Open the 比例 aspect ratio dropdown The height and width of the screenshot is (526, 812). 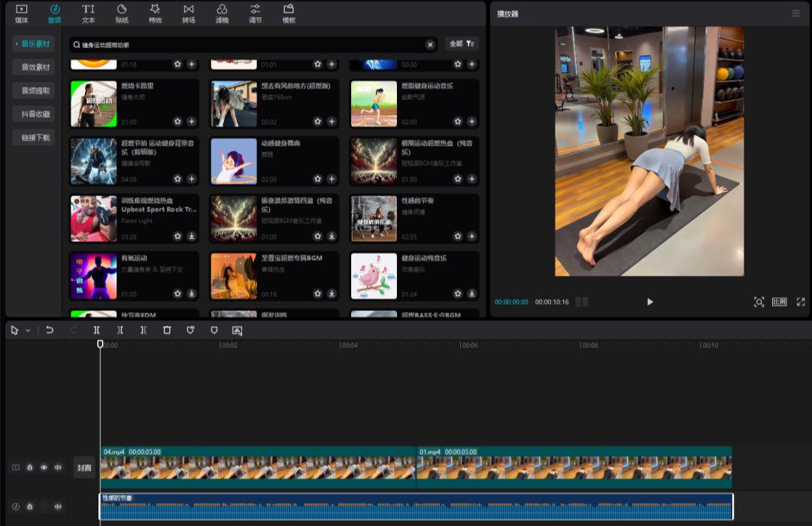(780, 301)
